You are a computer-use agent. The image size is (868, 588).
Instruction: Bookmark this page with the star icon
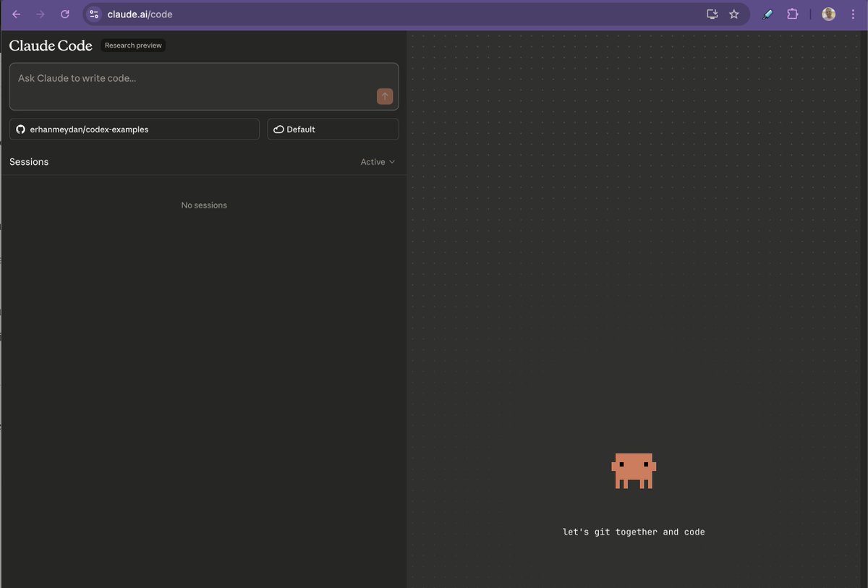point(734,14)
